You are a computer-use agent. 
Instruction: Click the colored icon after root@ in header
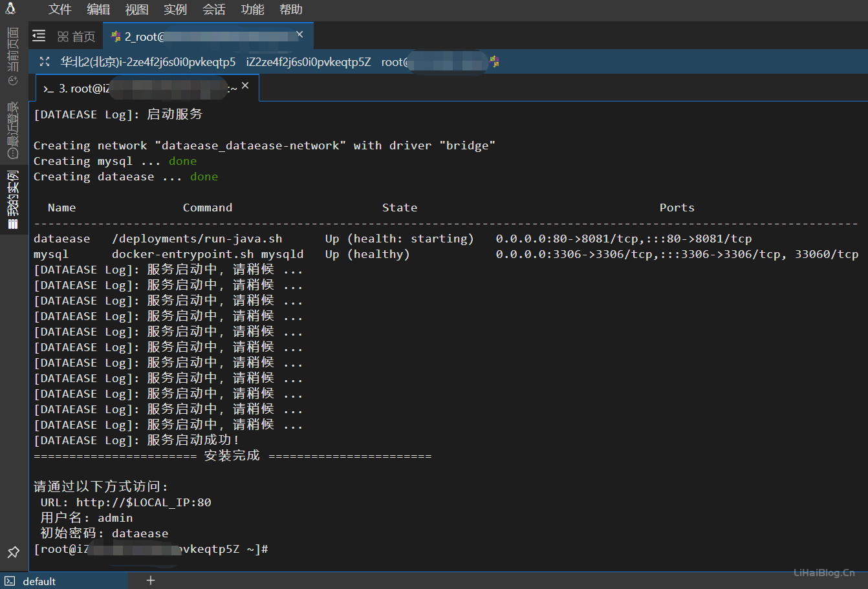point(495,61)
